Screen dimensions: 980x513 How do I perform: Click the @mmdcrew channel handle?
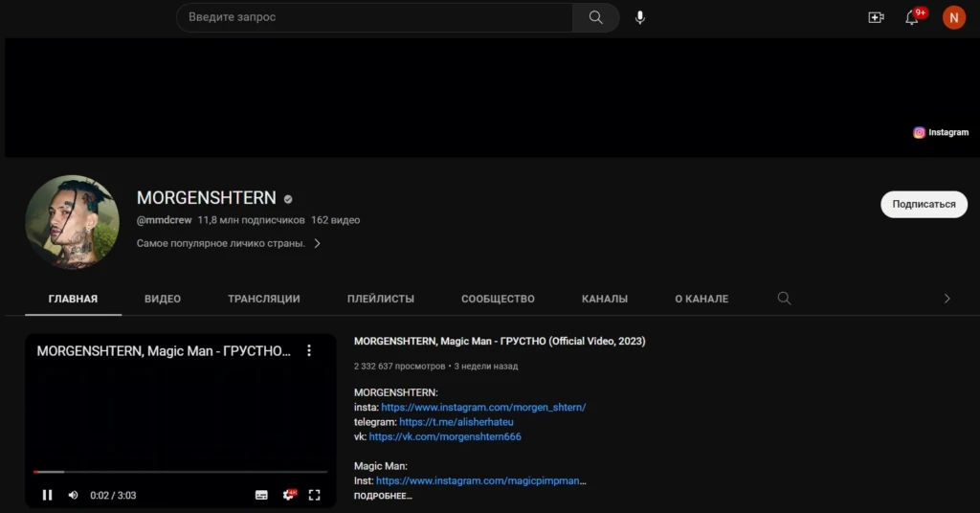point(165,220)
